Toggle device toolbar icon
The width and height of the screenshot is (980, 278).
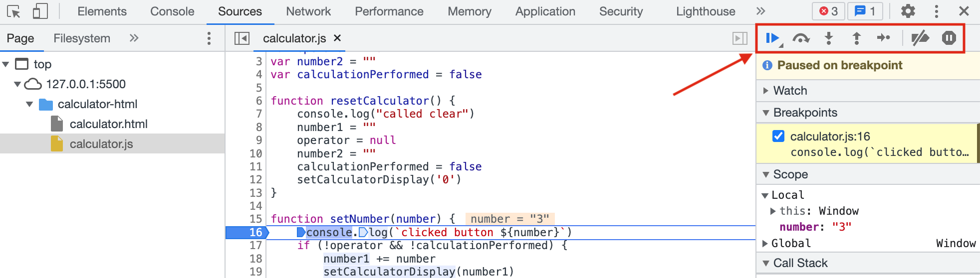(x=40, y=11)
